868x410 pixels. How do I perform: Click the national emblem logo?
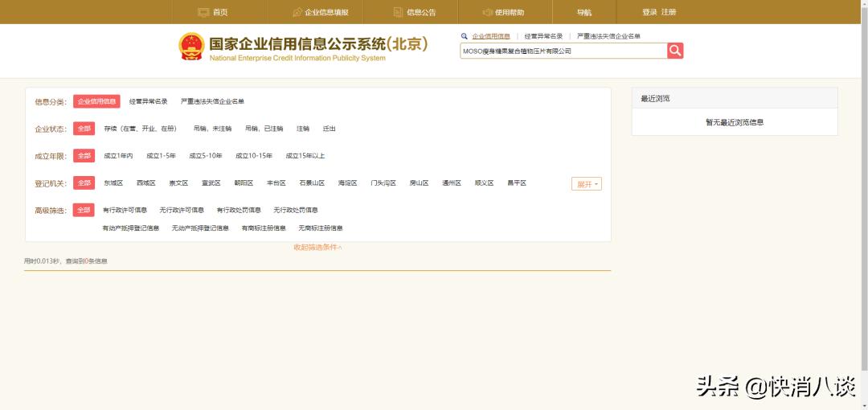click(191, 46)
